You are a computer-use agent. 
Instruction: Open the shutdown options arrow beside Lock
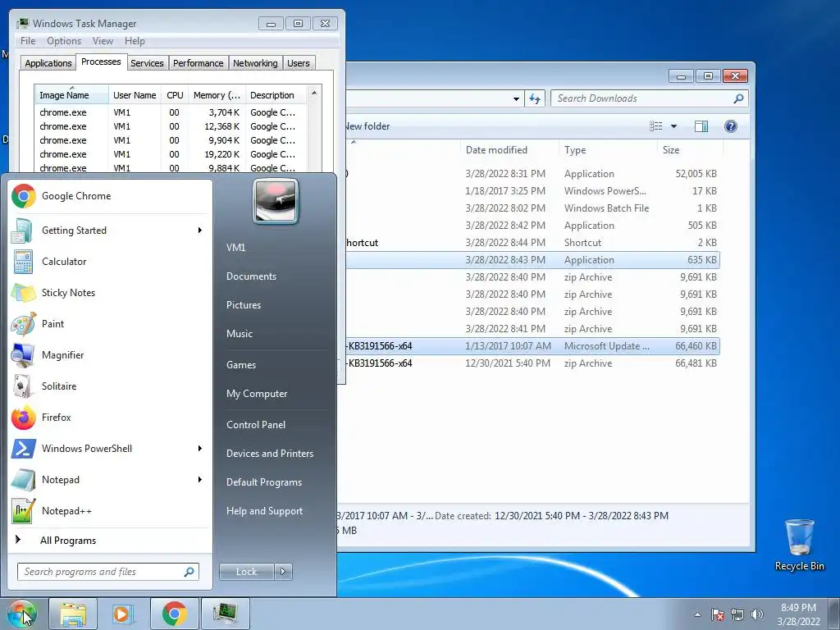pyautogui.click(x=283, y=572)
